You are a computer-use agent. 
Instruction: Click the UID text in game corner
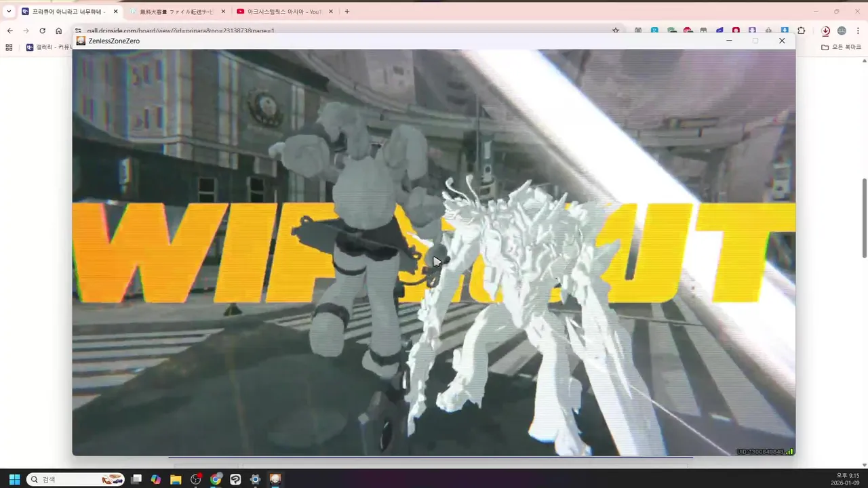tap(760, 451)
